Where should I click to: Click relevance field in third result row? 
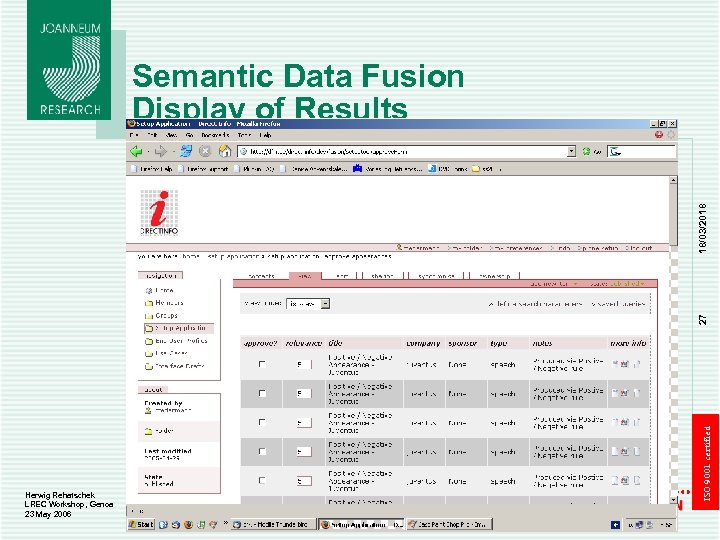tap(304, 422)
